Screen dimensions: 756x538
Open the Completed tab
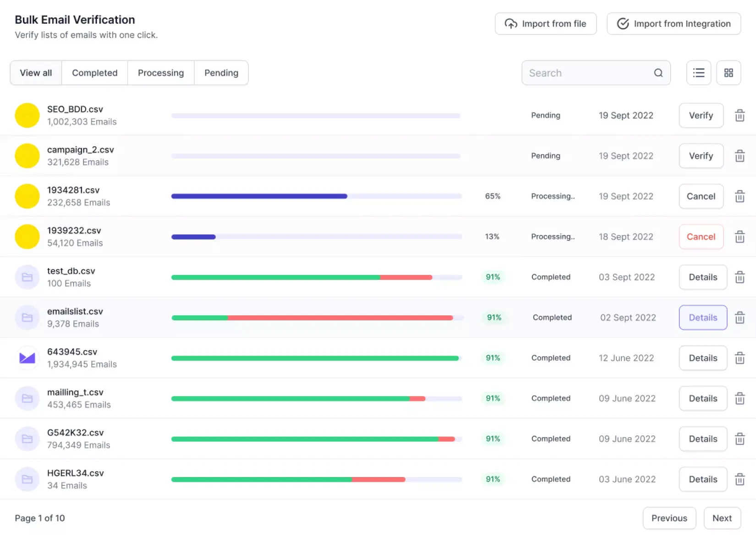point(94,73)
